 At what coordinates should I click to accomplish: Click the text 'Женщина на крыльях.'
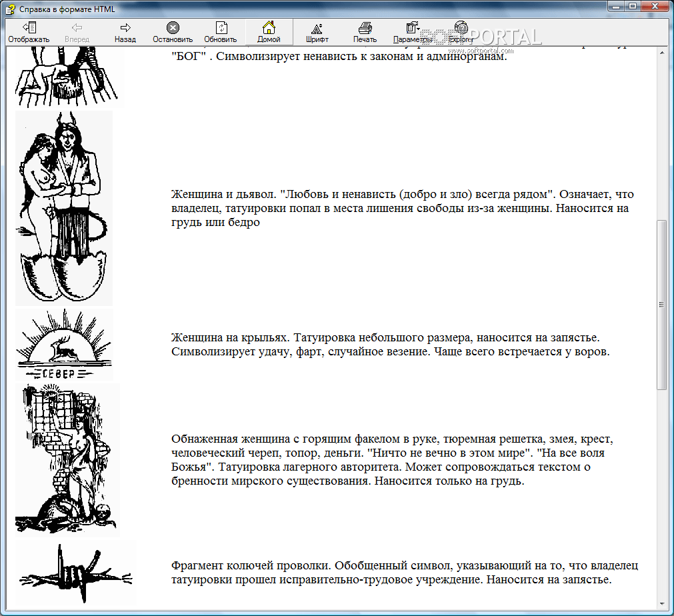pyautogui.click(x=231, y=338)
